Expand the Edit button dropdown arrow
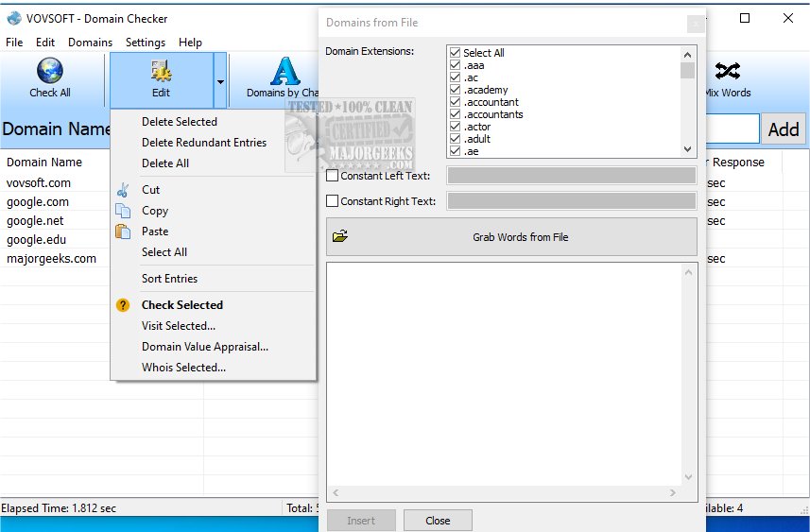The width and height of the screenshot is (810, 532). [x=220, y=81]
